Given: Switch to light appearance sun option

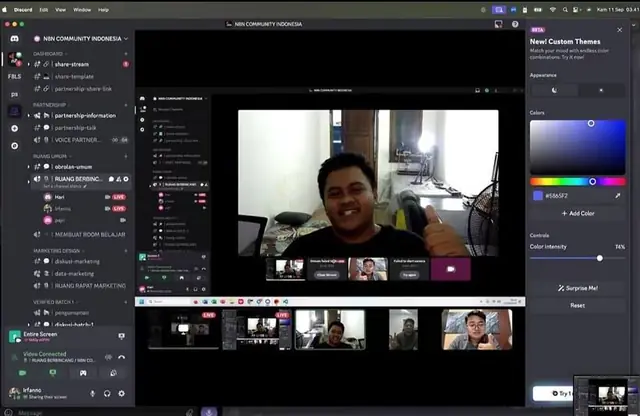Looking at the screenshot, I should [601, 90].
